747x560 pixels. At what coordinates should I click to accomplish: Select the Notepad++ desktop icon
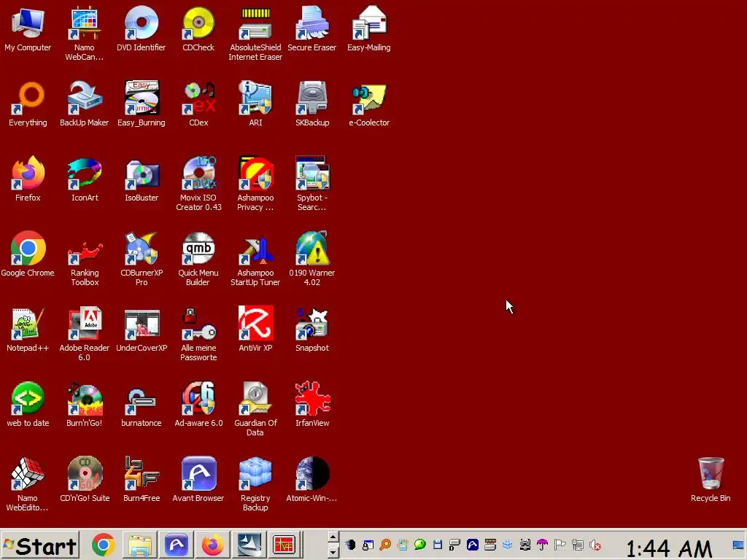tap(28, 330)
